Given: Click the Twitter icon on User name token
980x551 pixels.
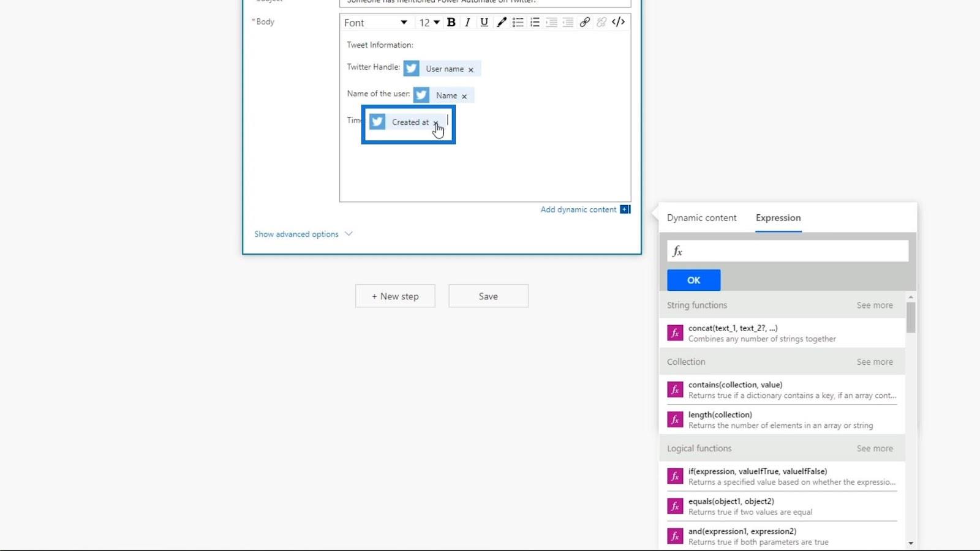Looking at the screenshot, I should (x=412, y=69).
